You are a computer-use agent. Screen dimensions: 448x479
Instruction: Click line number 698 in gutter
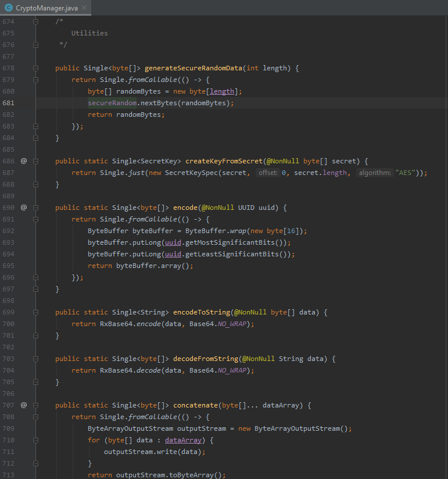click(x=8, y=301)
